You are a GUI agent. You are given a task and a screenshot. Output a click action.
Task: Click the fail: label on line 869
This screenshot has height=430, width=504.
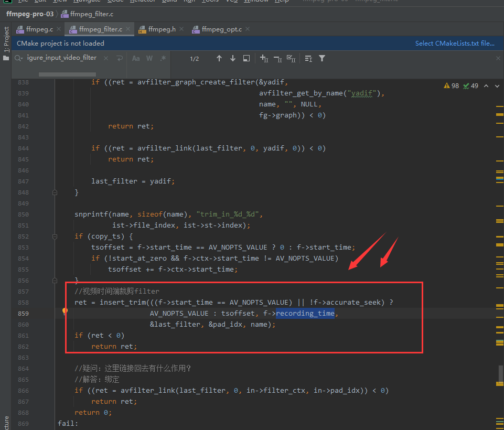68,424
